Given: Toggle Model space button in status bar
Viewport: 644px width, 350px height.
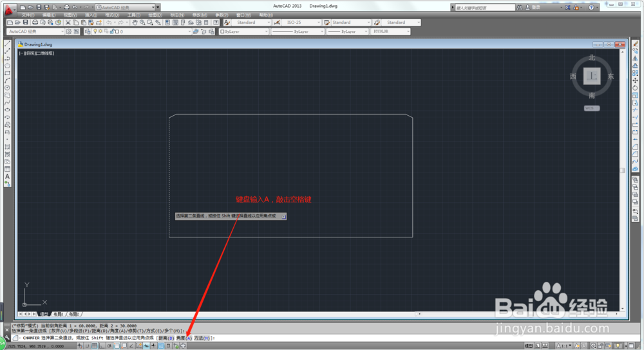Looking at the screenshot, I should [x=529, y=346].
